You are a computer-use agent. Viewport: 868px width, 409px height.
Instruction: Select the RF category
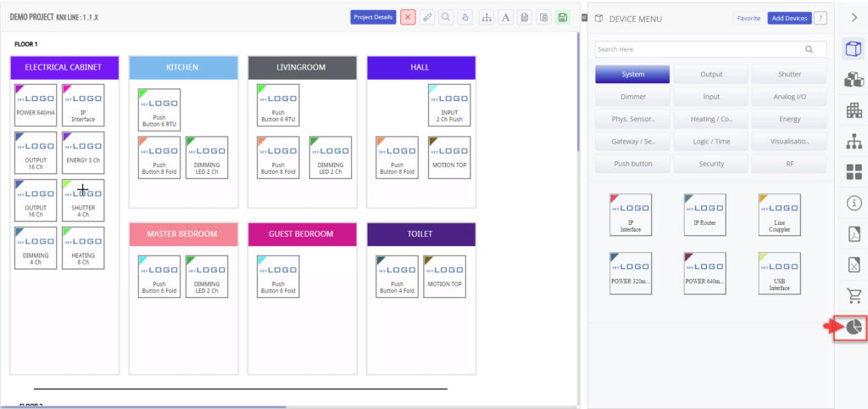pyautogui.click(x=789, y=164)
